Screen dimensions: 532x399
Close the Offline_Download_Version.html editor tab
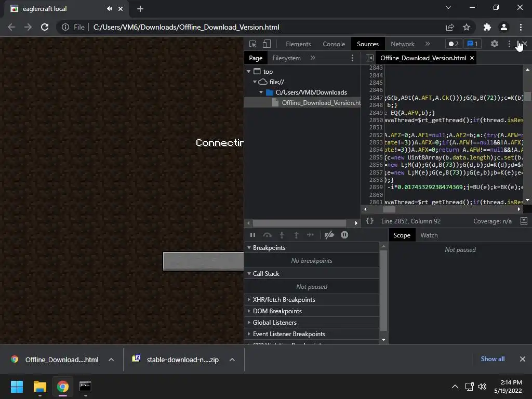(472, 58)
